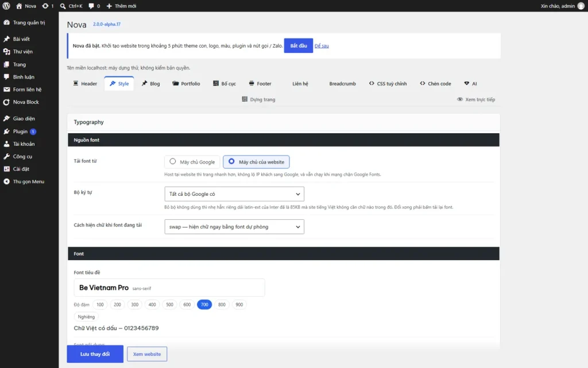The width and height of the screenshot is (588, 368).
Task: Click the Thư viện media icon
Action: click(7, 52)
